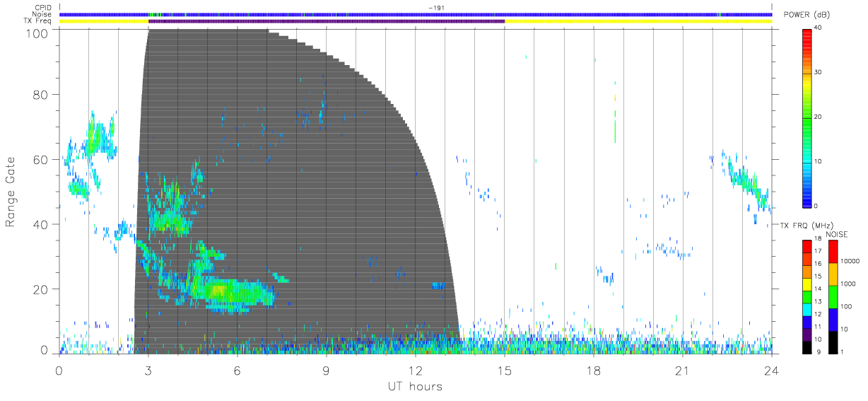Click the rainbow POWER color bar
This screenshot has height=401, width=868.
807,118
